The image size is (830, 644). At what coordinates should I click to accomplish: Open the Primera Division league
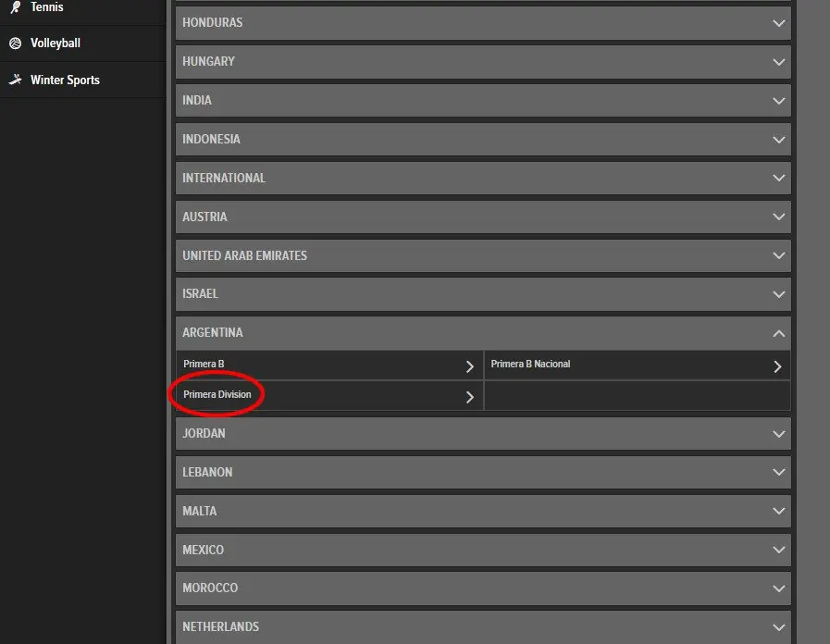click(329, 396)
